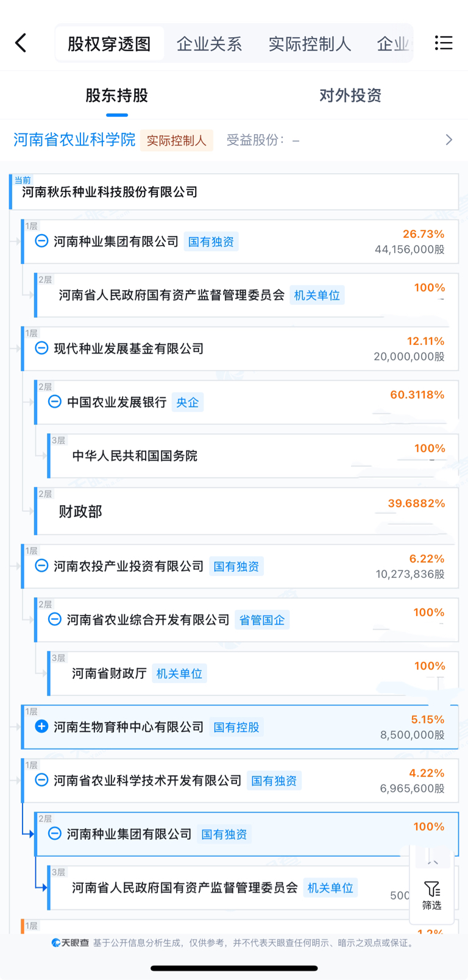The image size is (468, 980).
Task: Tap 国有控股 tag on 河南生物育种中心
Action: pos(236,727)
